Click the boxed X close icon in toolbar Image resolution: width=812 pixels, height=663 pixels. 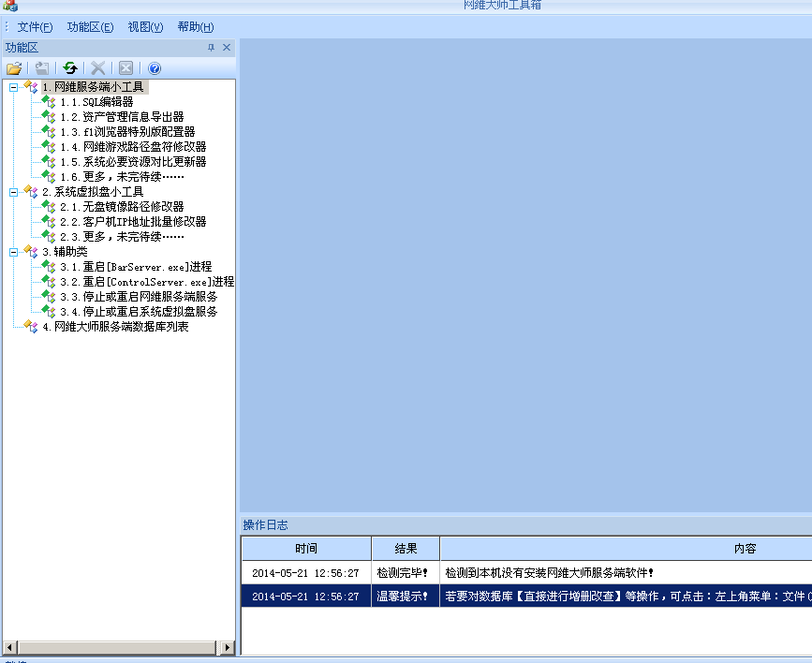tap(125, 68)
